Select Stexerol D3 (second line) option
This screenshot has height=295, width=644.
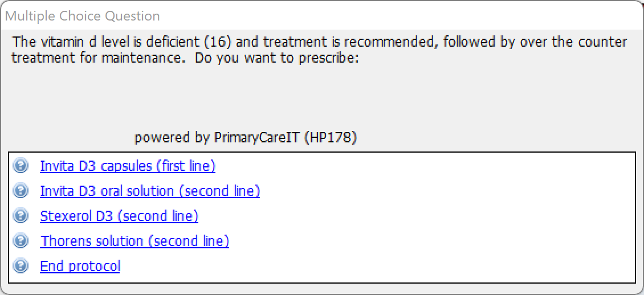[x=119, y=216]
